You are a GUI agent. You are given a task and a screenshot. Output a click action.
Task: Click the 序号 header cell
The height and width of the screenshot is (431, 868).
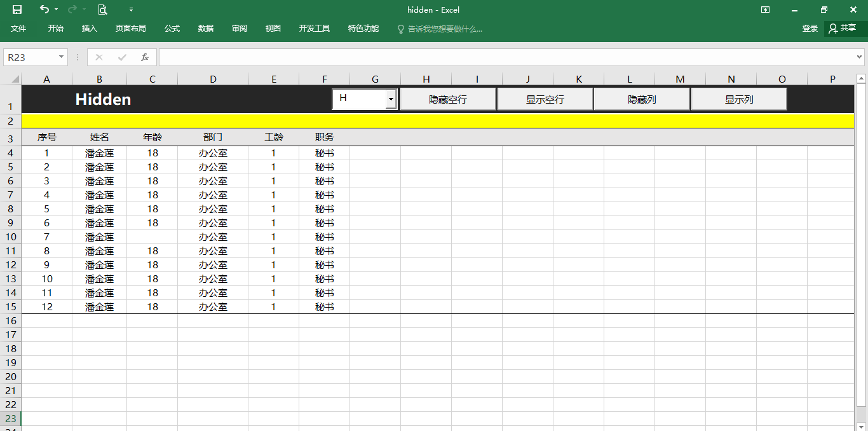pos(47,137)
